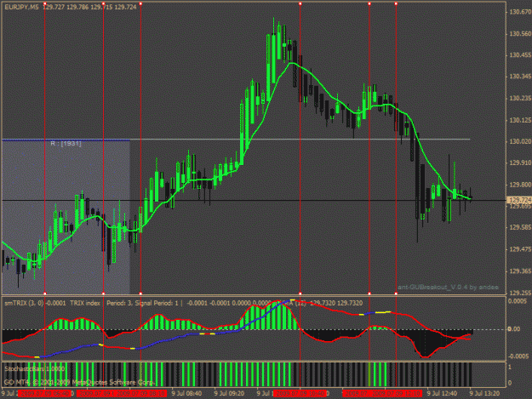The width and height of the screenshot is (532, 399).
Task: Click the -0.0005 TRIX scale label
Action: coord(518,356)
